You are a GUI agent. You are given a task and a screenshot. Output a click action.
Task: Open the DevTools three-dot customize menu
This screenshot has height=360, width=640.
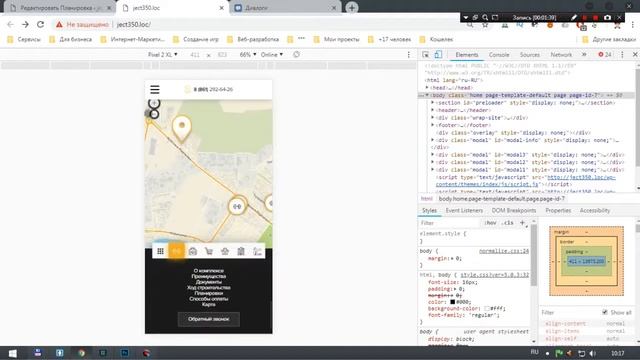pyautogui.click(x=622, y=55)
